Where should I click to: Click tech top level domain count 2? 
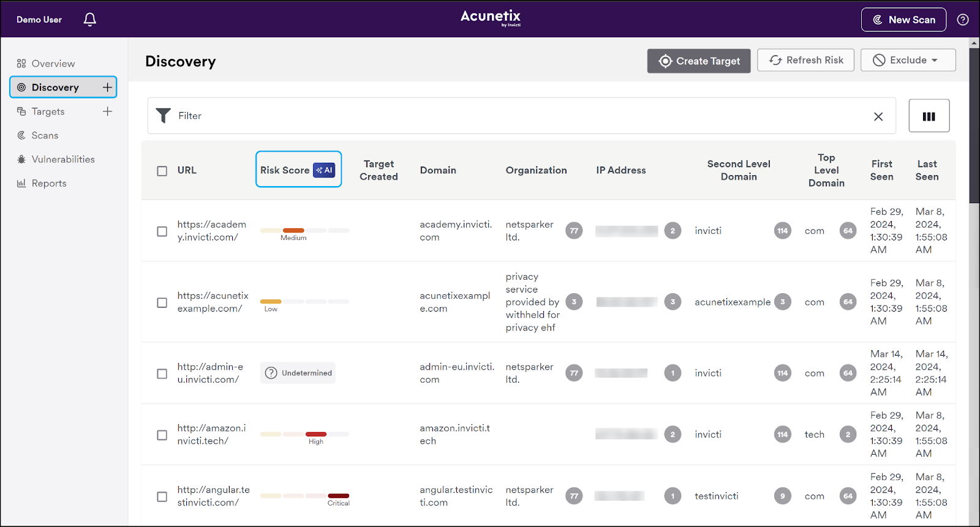(x=848, y=435)
